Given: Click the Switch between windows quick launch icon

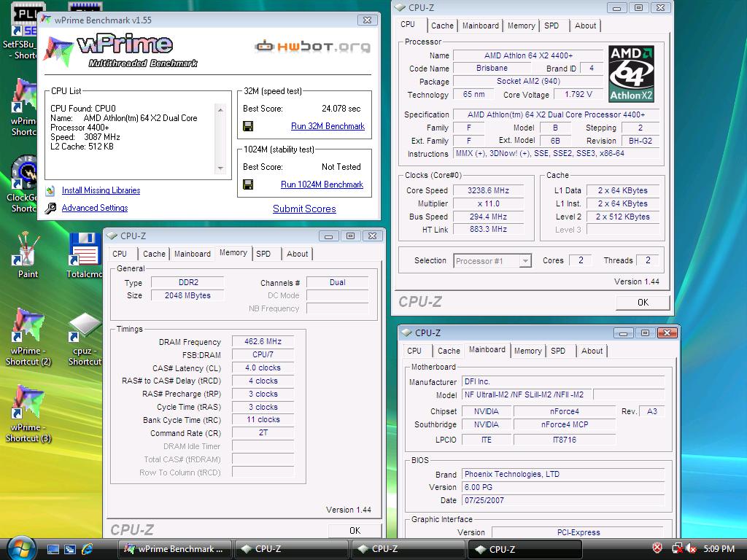Looking at the screenshot, I should click(70, 549).
